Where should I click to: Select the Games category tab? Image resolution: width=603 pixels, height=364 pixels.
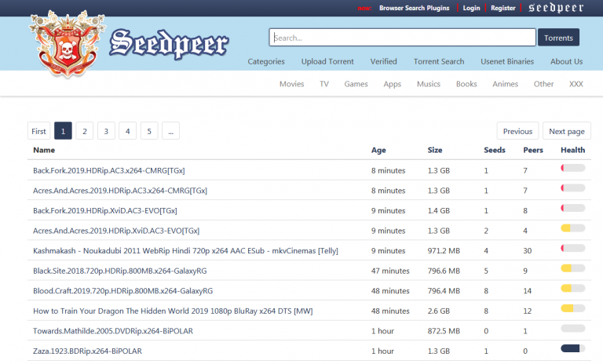tap(356, 84)
